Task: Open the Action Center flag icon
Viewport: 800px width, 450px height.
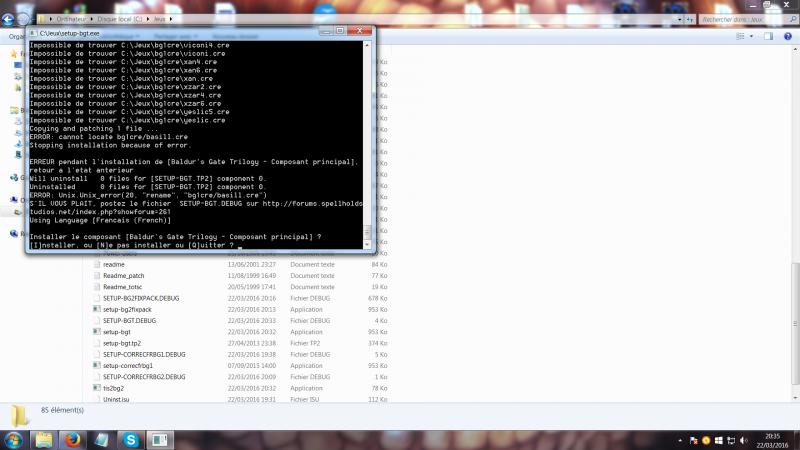Action: tap(693, 440)
